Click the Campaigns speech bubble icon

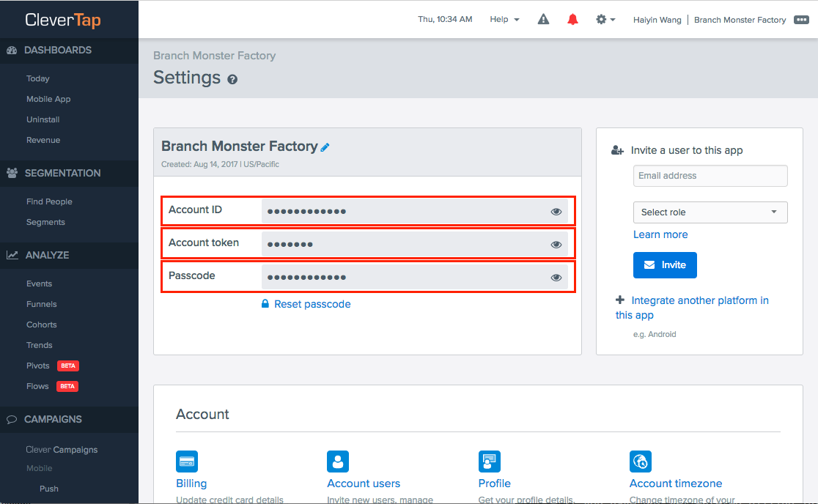(12, 420)
